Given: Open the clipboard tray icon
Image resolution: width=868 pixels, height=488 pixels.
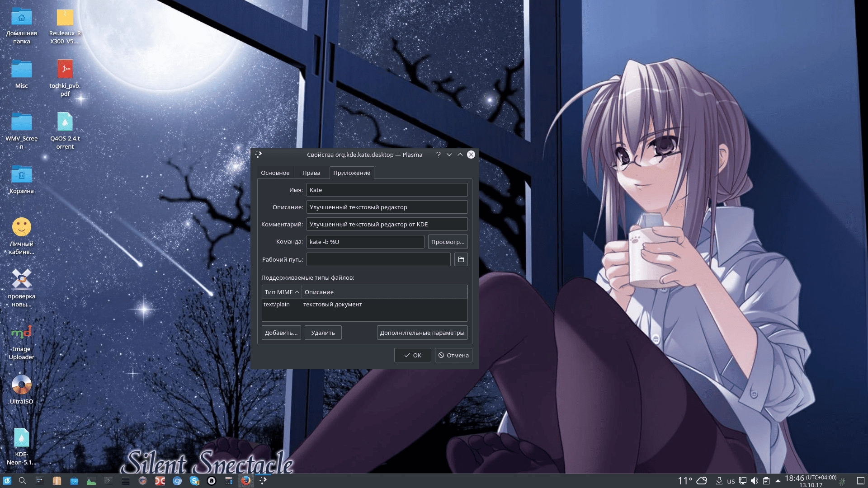Looking at the screenshot, I should click(x=766, y=481).
